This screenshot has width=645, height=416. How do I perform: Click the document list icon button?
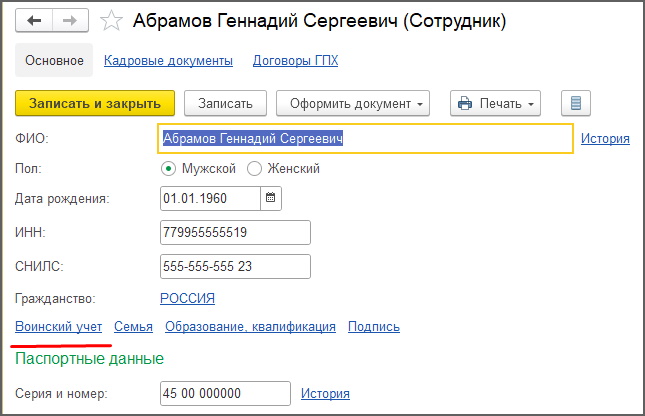(576, 103)
